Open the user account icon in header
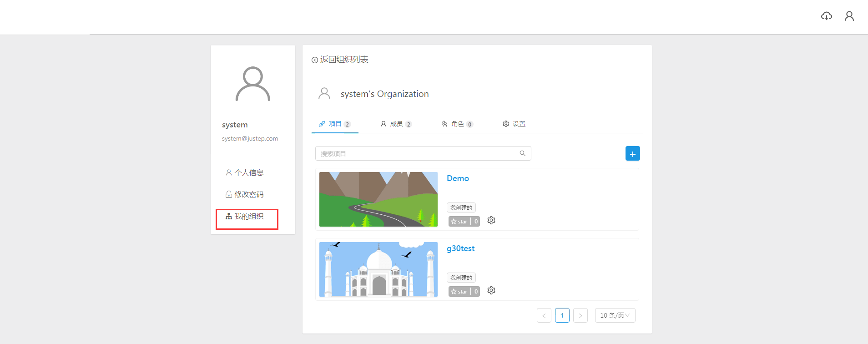 tap(849, 16)
